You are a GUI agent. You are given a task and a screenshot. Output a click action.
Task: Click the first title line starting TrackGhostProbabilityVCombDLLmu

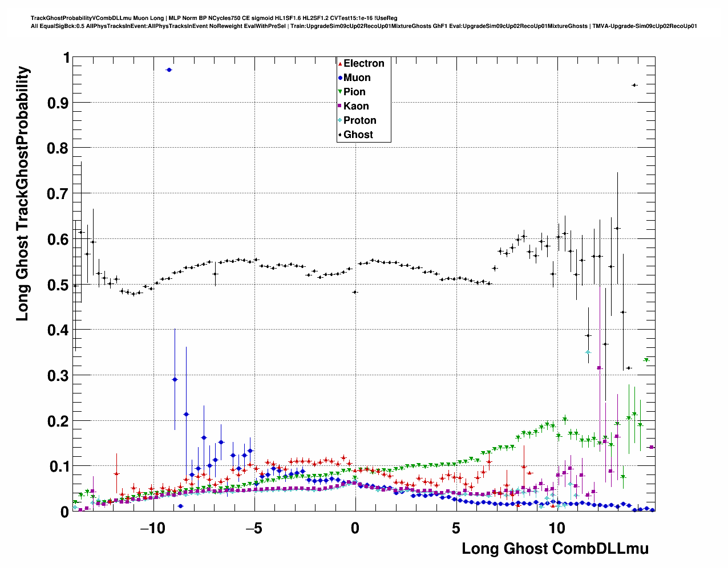214,18
